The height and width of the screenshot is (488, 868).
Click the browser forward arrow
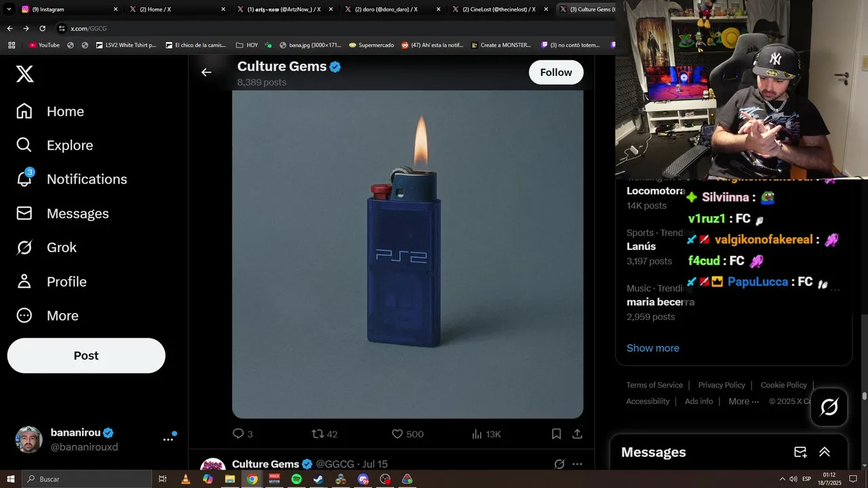pos(26,28)
